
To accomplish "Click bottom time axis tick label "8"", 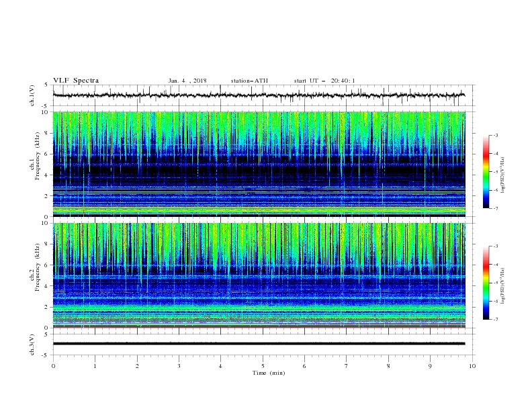I will [388, 366].
